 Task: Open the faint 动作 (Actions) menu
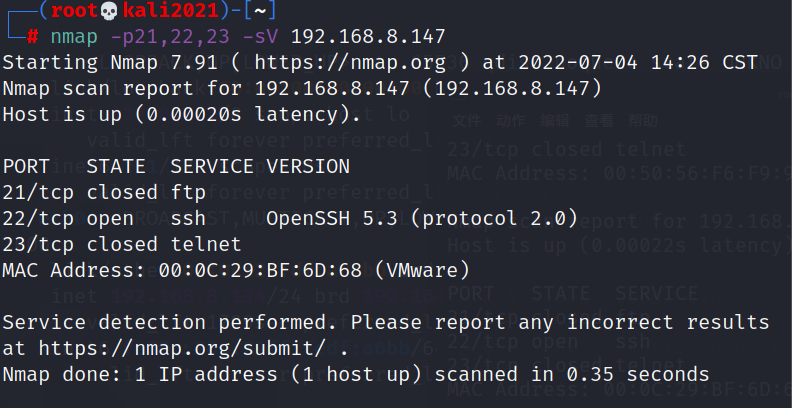[512, 120]
